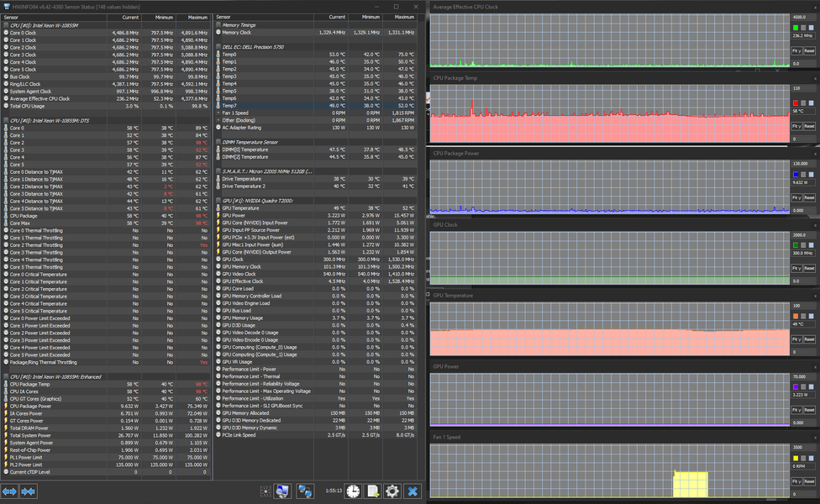The width and height of the screenshot is (820, 504).
Task: Select the Memory Timings group row
Action: [316, 25]
